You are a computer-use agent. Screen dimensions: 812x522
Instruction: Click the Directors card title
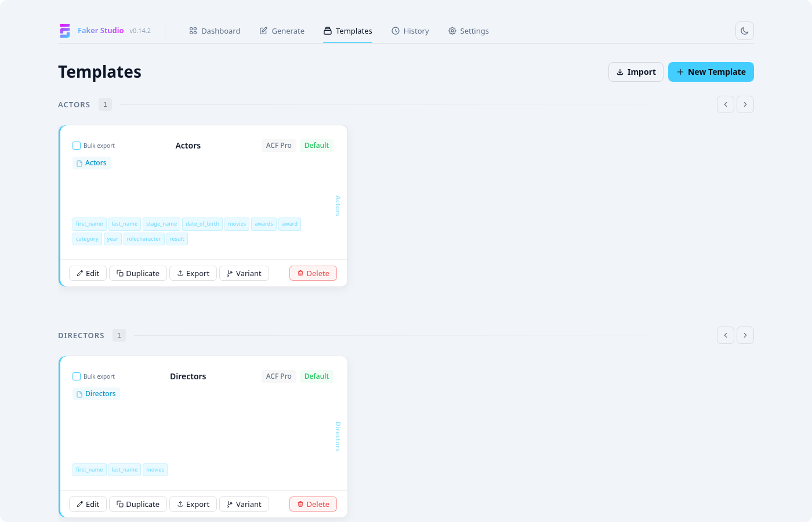tap(188, 376)
